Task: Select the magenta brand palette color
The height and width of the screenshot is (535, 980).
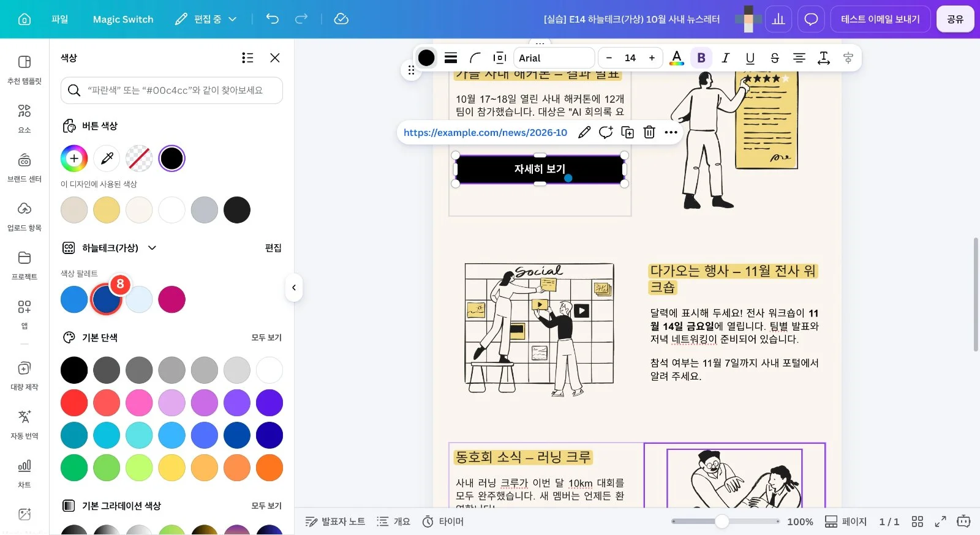Action: pos(172,299)
